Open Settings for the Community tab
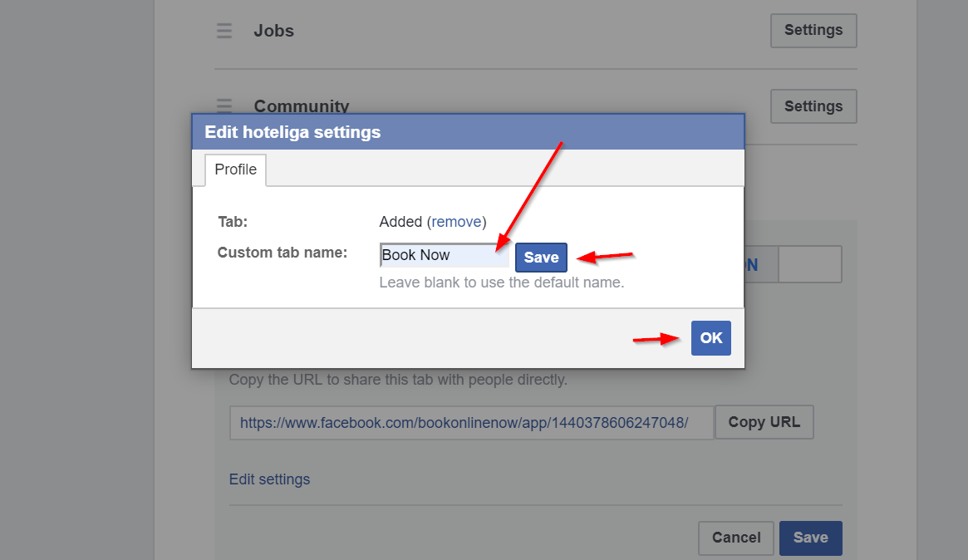This screenshot has height=560, width=968. click(813, 106)
